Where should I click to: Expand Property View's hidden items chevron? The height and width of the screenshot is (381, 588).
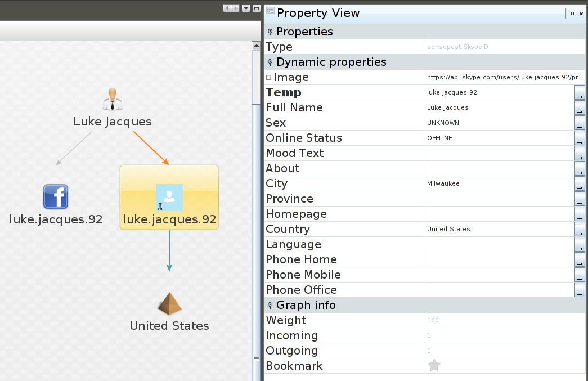click(x=572, y=14)
